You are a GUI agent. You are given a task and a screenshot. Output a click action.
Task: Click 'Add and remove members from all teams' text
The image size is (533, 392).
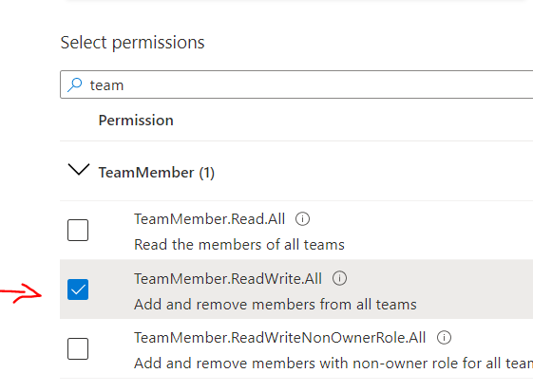[x=276, y=305]
